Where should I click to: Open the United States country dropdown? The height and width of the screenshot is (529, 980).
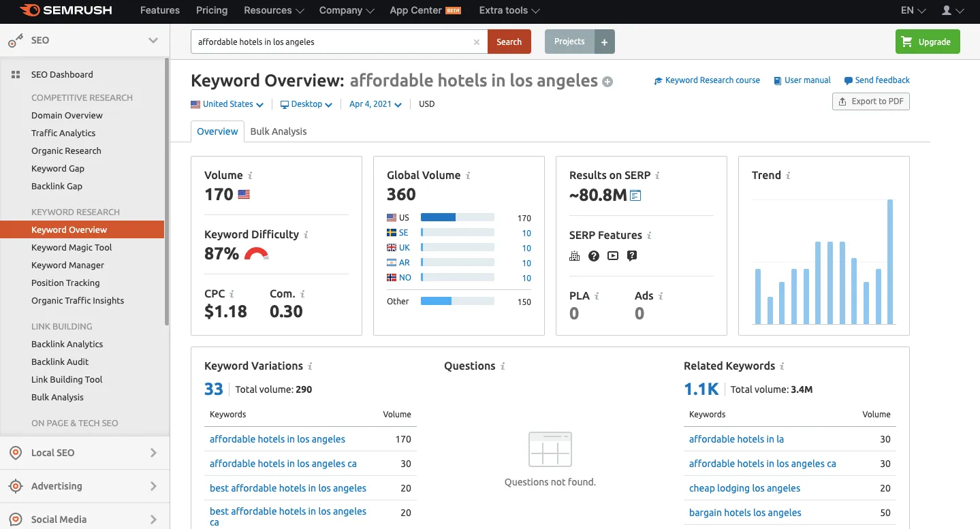tap(227, 104)
